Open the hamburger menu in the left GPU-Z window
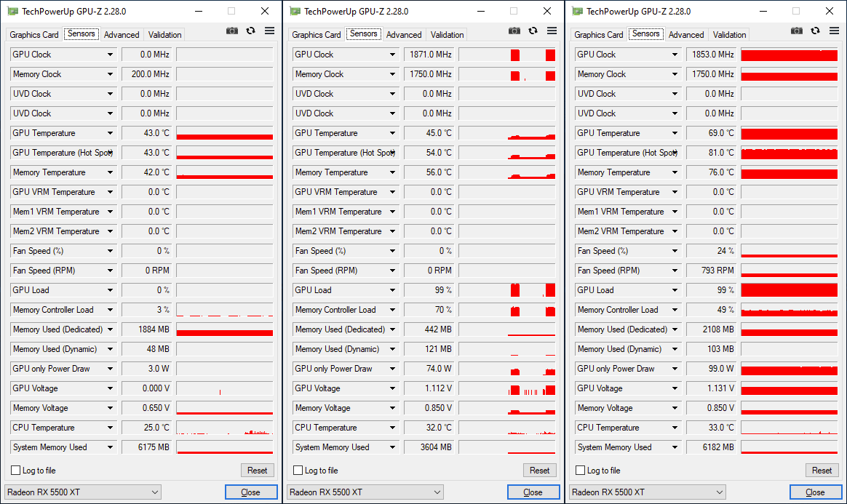847x504 pixels. point(269,31)
